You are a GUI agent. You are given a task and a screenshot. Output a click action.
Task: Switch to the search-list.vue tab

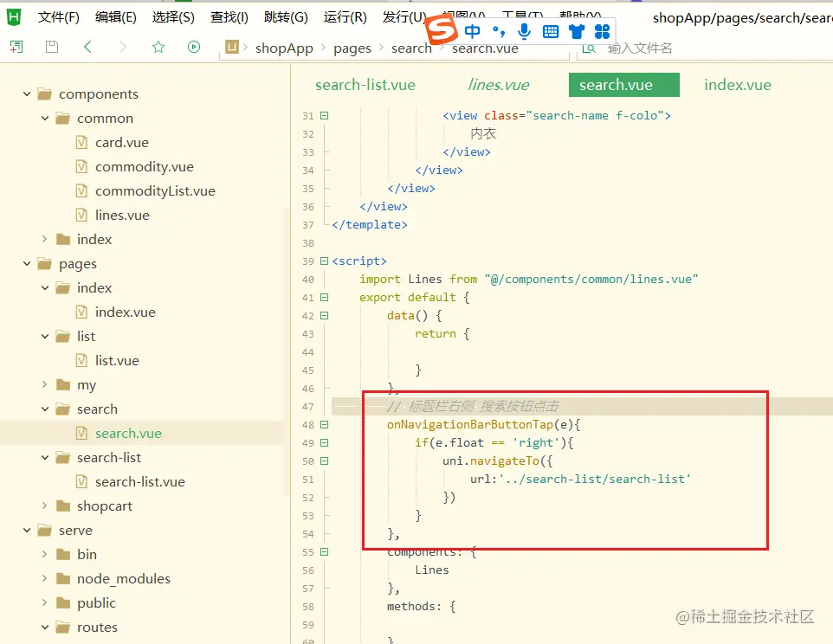pos(365,85)
